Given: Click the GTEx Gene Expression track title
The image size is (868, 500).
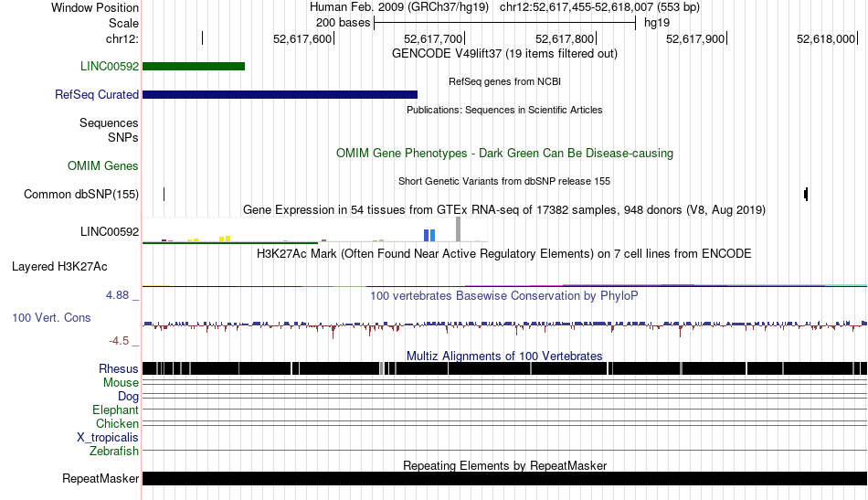Looking at the screenshot, I should pyautogui.click(x=505, y=210).
